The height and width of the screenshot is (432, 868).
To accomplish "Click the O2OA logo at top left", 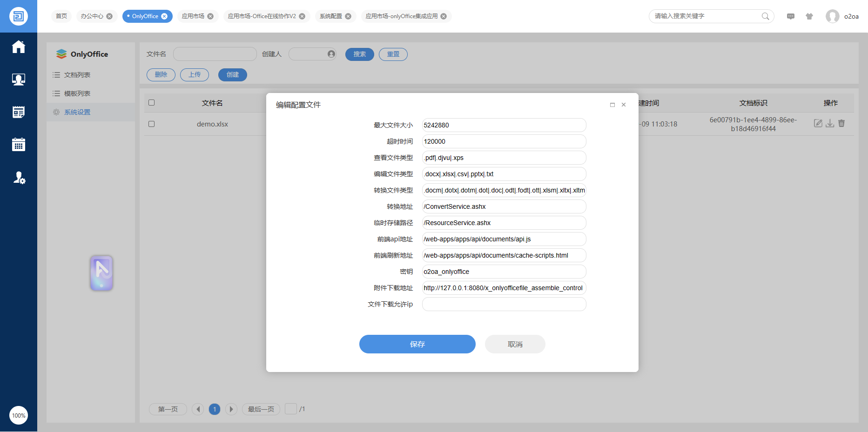I will click(19, 16).
